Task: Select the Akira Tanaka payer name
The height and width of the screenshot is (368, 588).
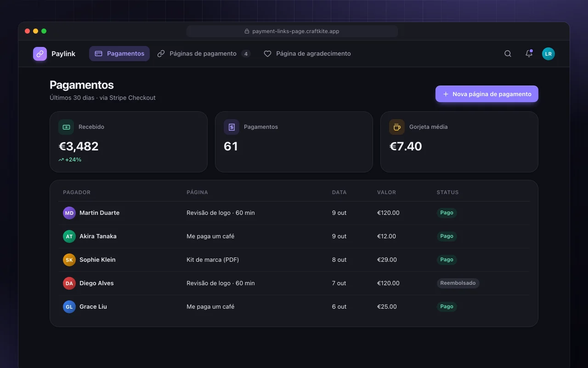Action: click(98, 236)
